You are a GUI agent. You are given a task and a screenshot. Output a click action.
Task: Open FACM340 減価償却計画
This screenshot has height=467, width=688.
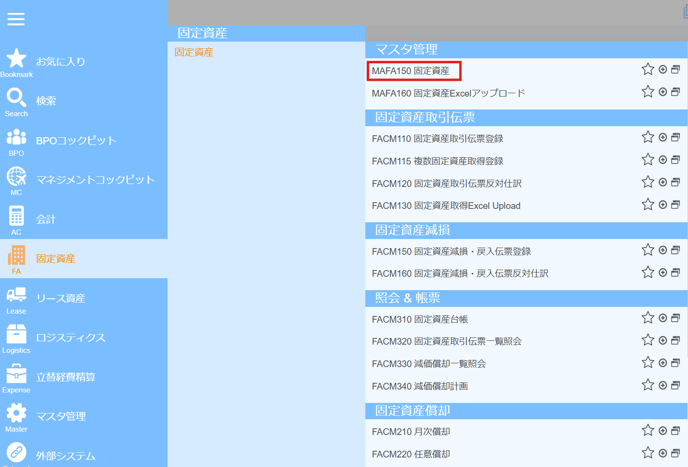click(x=419, y=386)
